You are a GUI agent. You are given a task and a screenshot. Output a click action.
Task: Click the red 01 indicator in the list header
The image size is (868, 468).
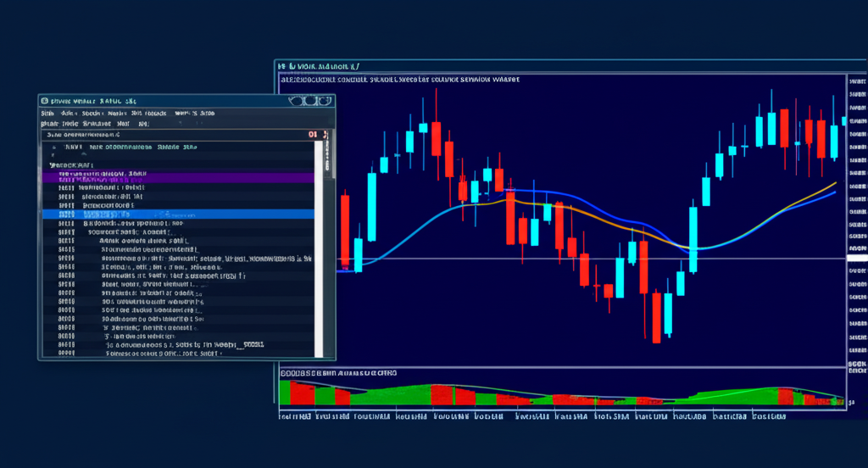(313, 135)
